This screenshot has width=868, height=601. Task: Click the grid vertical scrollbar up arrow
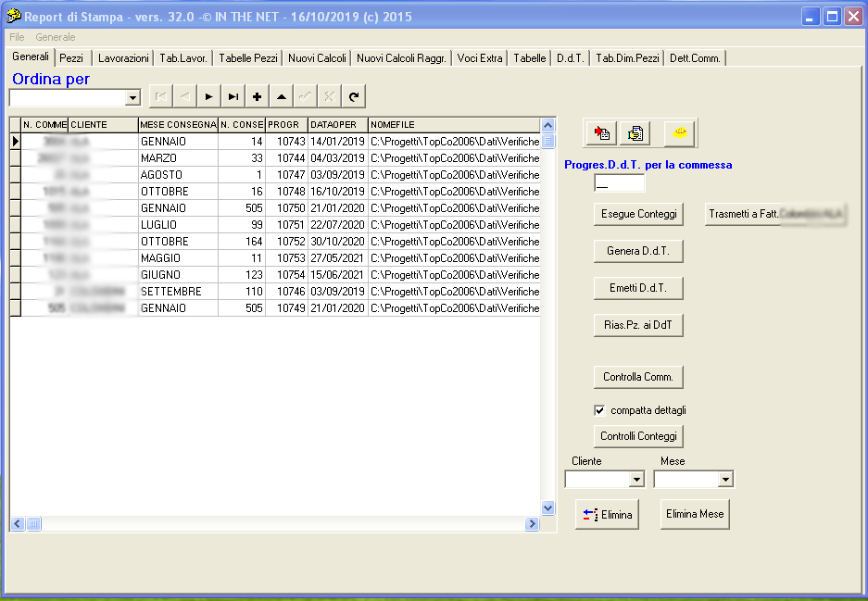548,125
